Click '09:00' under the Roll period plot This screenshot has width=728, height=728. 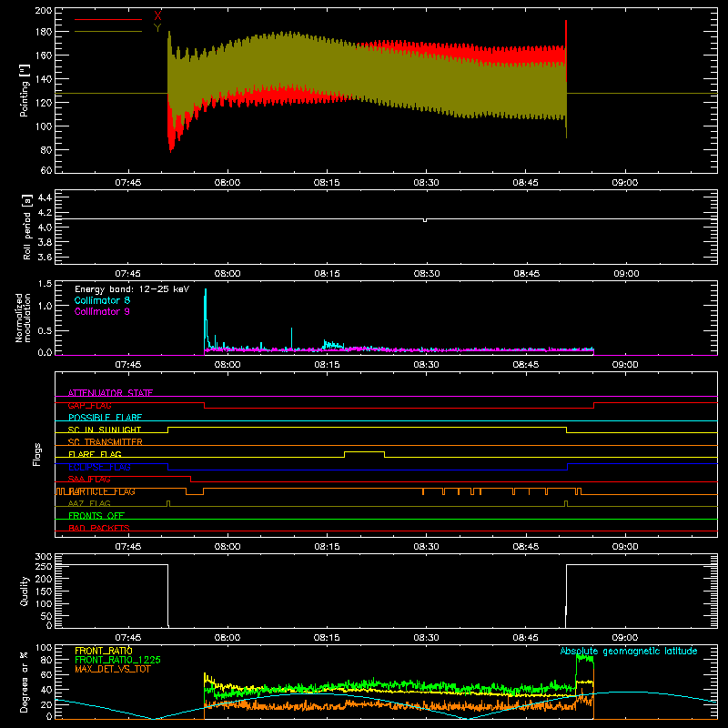626,274
